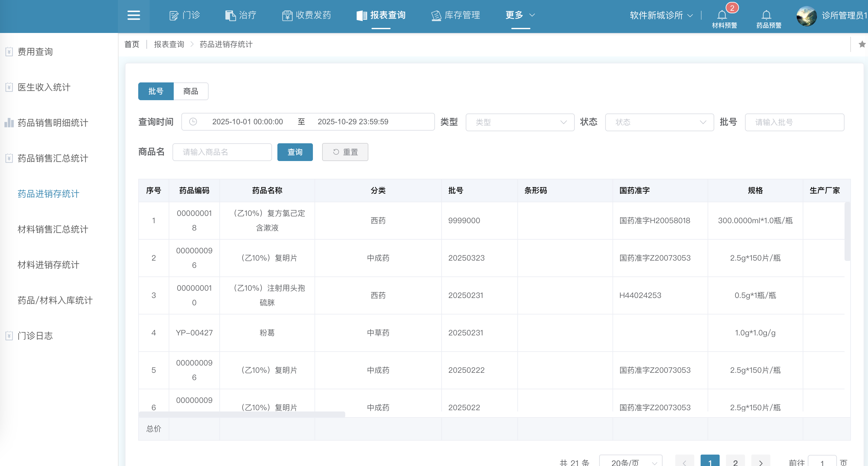Open the 药品预警 bell icon

pyautogui.click(x=766, y=16)
